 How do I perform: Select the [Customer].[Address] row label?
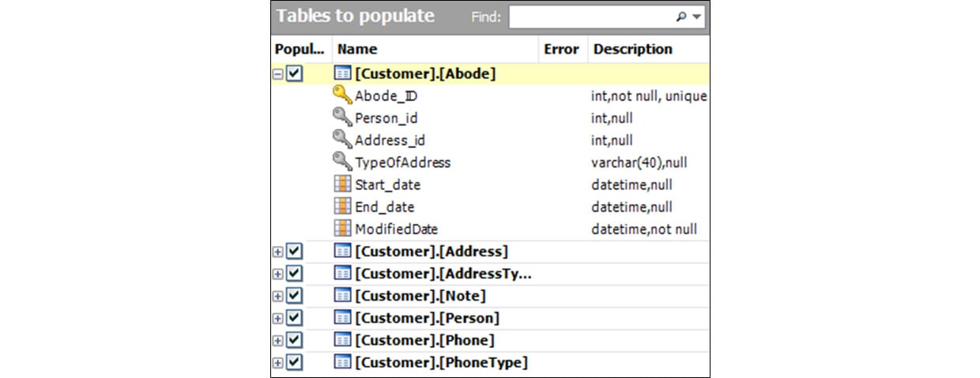432,251
